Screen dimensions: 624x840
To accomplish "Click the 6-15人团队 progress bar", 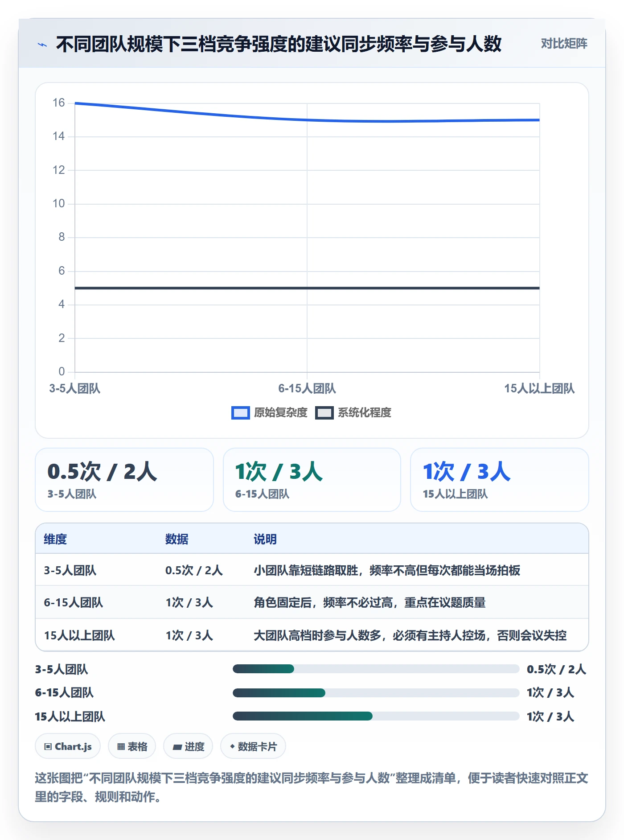I will 376,693.
